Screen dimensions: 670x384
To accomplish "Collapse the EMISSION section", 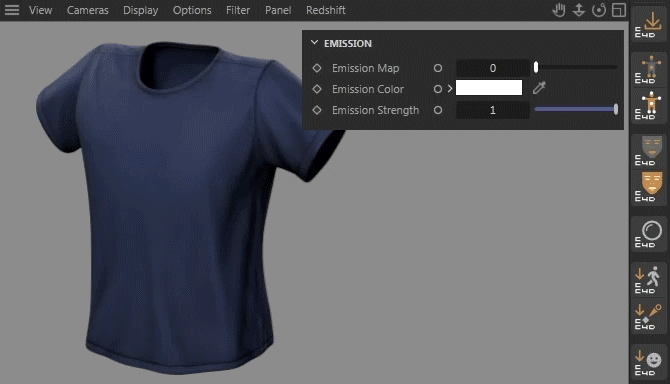I will (x=314, y=43).
